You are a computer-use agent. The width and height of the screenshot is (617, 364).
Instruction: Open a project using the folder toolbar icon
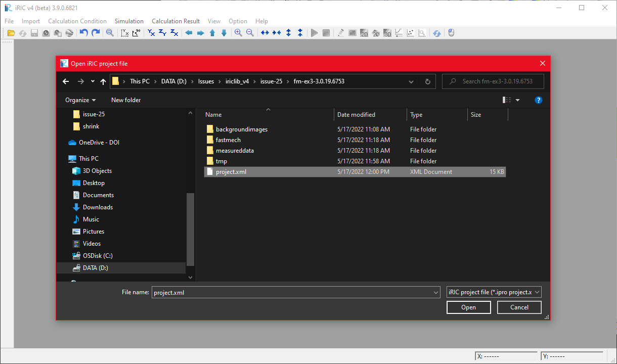pyautogui.click(x=11, y=32)
